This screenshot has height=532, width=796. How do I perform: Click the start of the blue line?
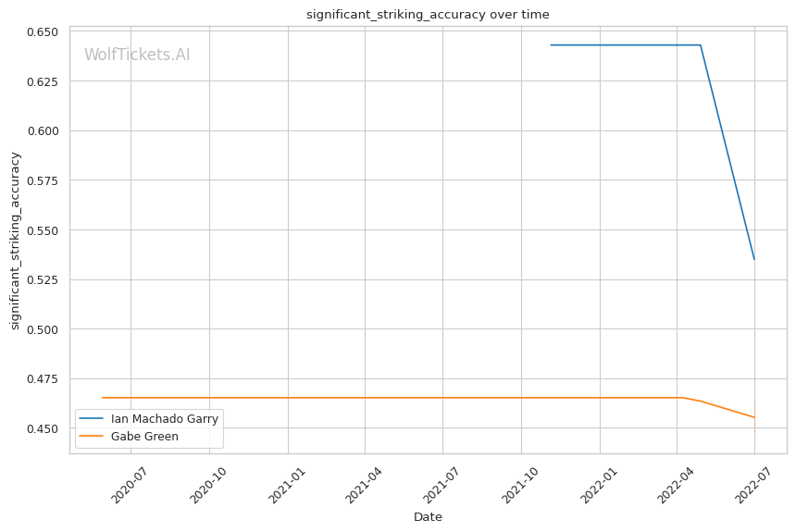click(551, 44)
